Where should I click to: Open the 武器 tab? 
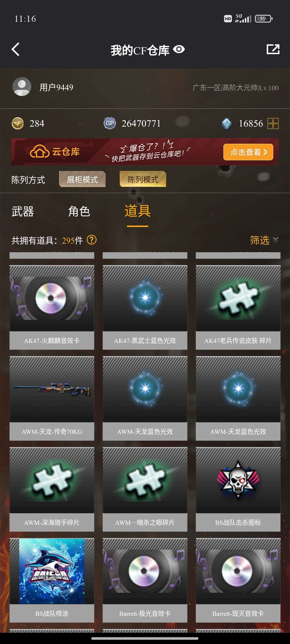click(x=23, y=211)
